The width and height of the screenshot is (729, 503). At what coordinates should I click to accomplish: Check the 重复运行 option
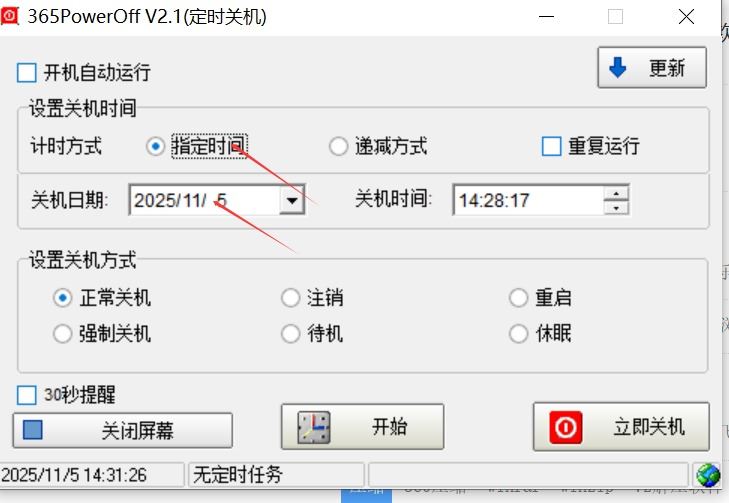(x=551, y=146)
